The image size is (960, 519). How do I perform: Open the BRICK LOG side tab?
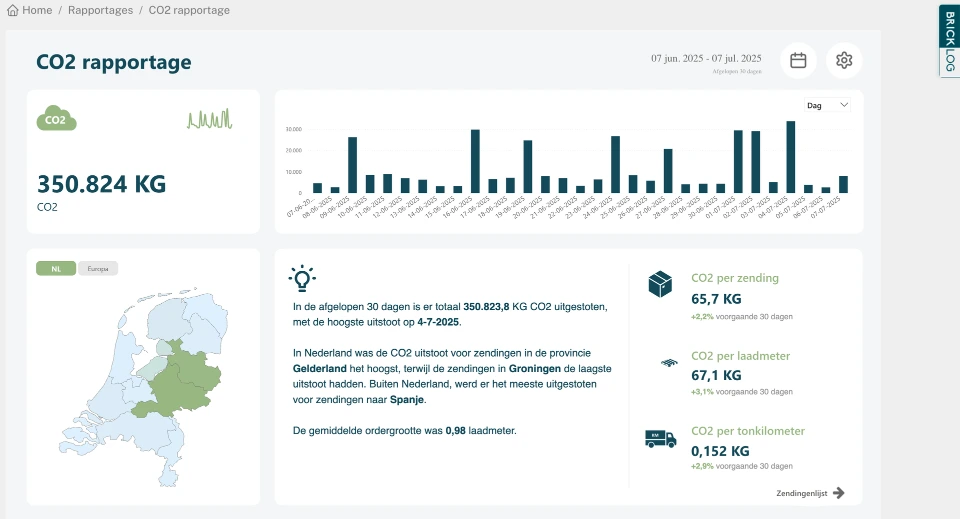pos(949,40)
